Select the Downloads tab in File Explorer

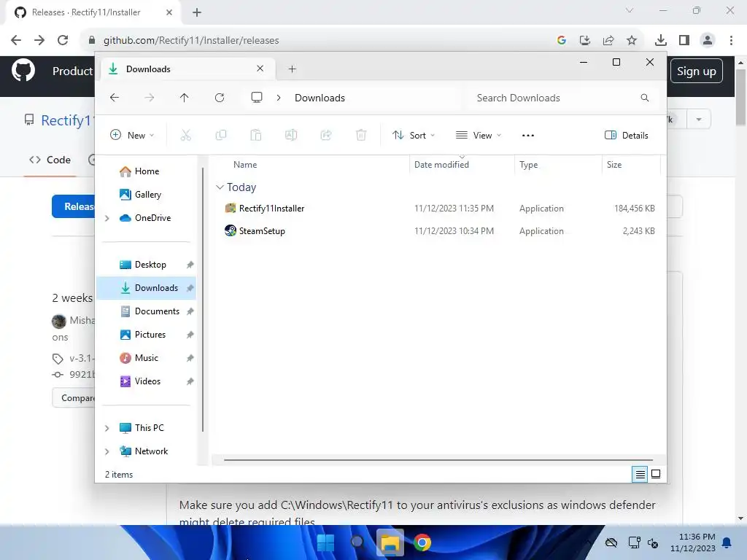coord(186,69)
